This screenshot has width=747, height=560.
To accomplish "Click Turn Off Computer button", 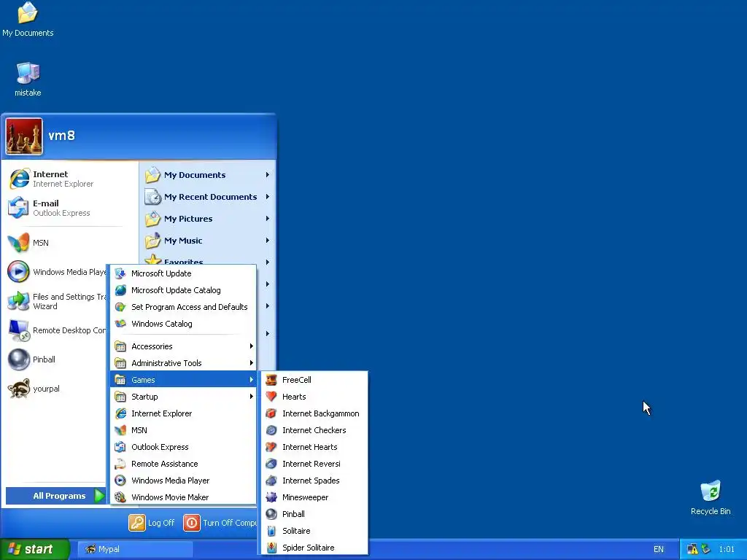I will tap(220, 523).
